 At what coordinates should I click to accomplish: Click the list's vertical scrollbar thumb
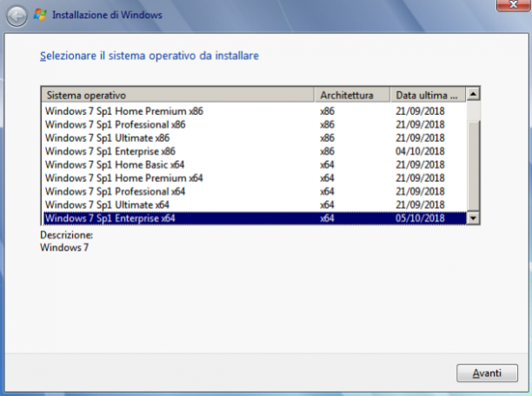pos(473,164)
